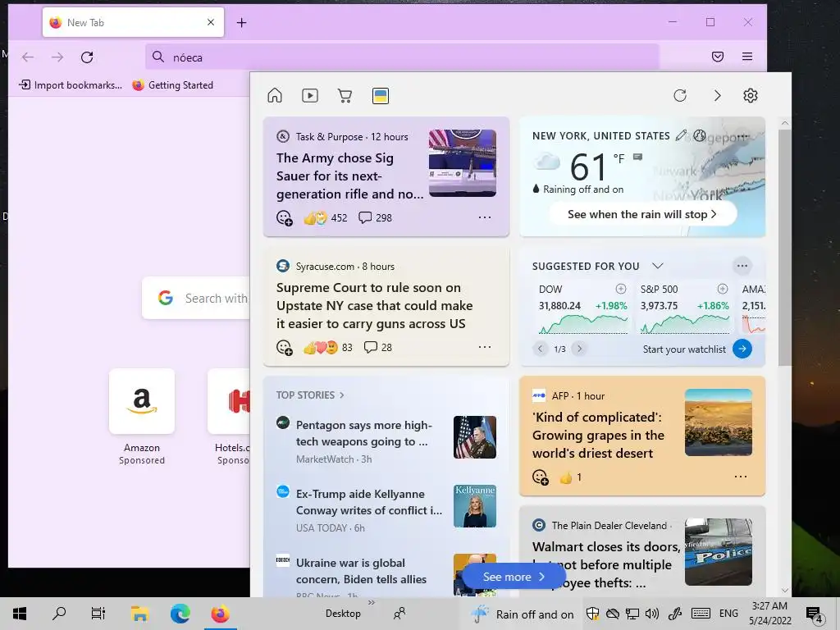Add reaction to Supreme Court story
Image resolution: width=840 pixels, height=630 pixels.
[x=284, y=348]
